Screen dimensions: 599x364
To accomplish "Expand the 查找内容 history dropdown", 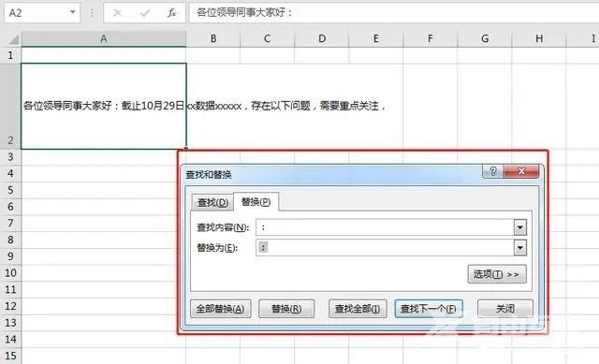I will tap(520, 227).
